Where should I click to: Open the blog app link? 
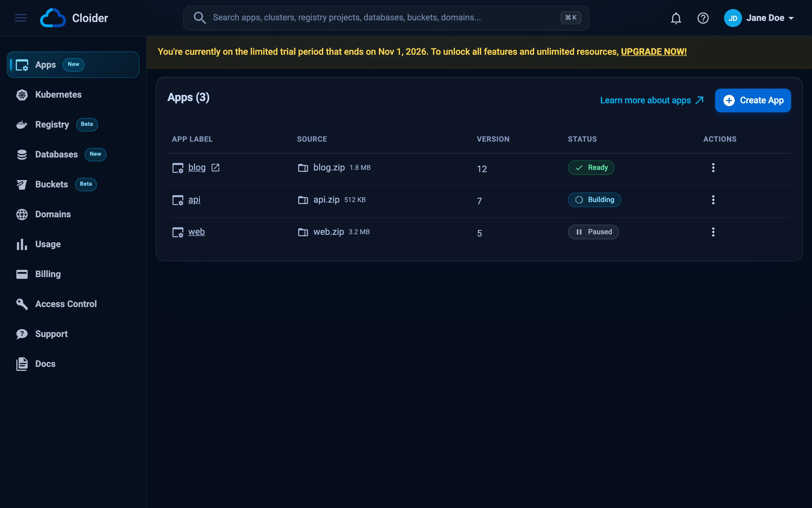click(197, 167)
